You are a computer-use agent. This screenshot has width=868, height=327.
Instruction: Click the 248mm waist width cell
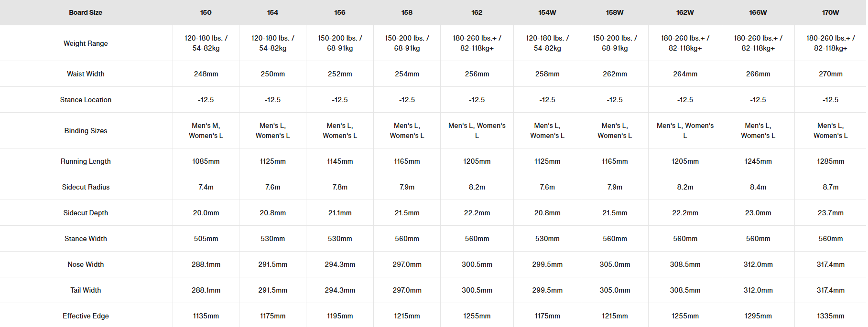pos(206,74)
